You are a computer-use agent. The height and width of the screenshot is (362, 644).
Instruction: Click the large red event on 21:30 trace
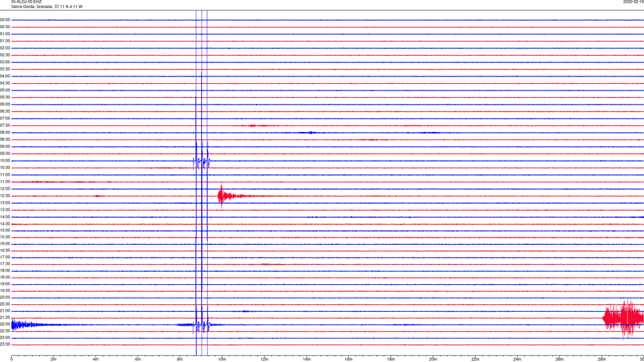coord(623,318)
